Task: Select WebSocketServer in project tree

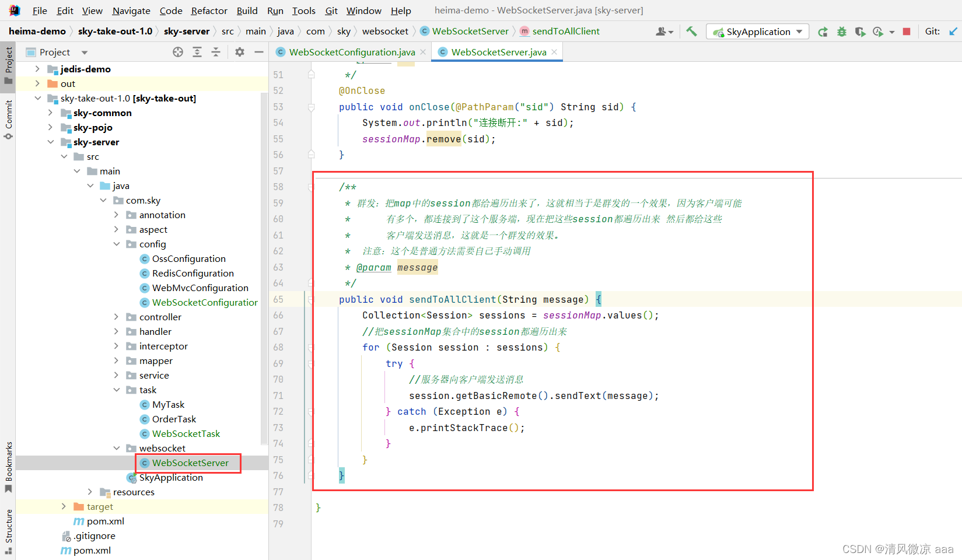Action: click(190, 463)
